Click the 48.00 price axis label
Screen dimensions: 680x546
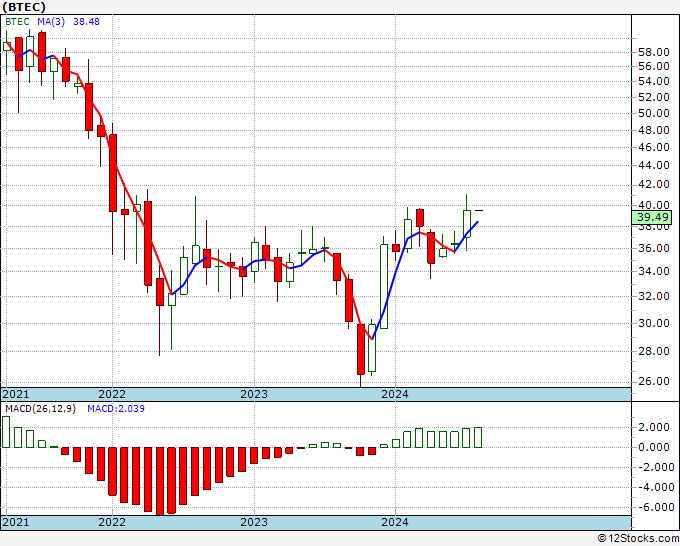654,130
